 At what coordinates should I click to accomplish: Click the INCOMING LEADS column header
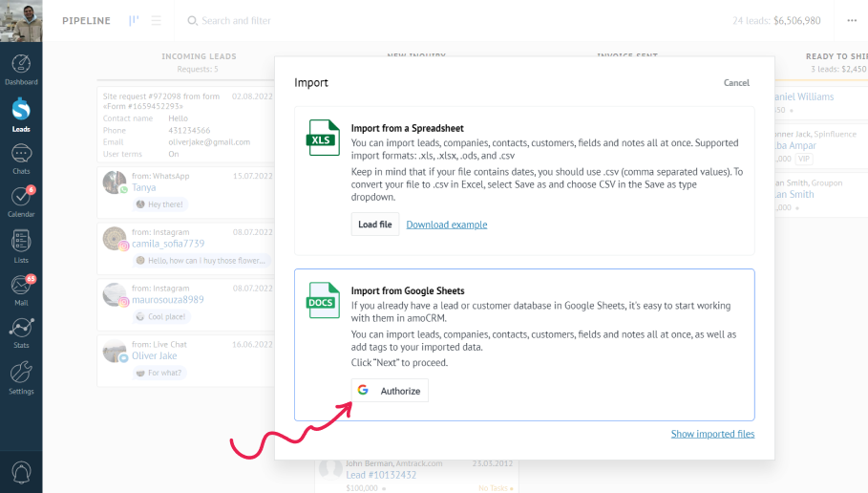click(x=199, y=56)
